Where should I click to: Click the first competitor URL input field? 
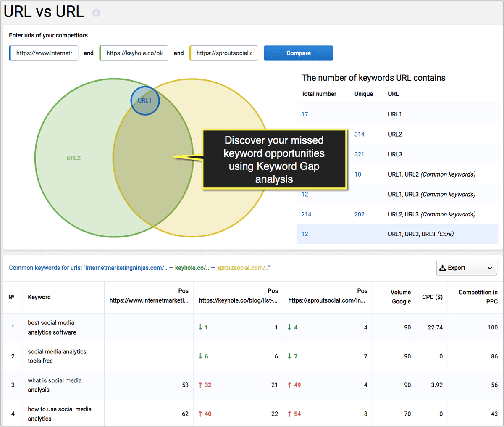point(44,53)
